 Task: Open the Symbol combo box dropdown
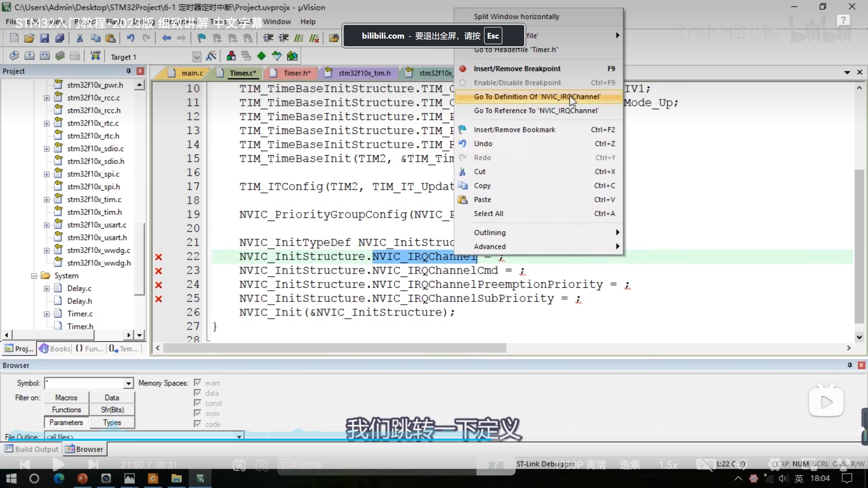tap(129, 383)
